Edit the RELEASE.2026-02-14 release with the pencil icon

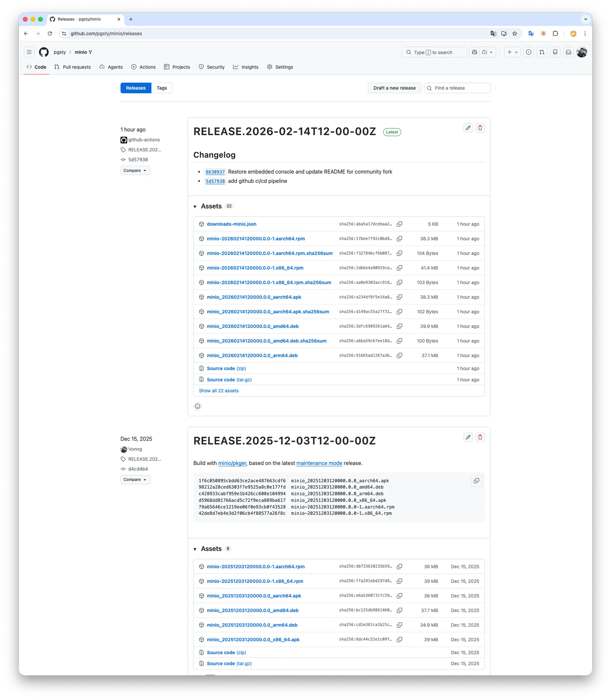click(x=468, y=128)
